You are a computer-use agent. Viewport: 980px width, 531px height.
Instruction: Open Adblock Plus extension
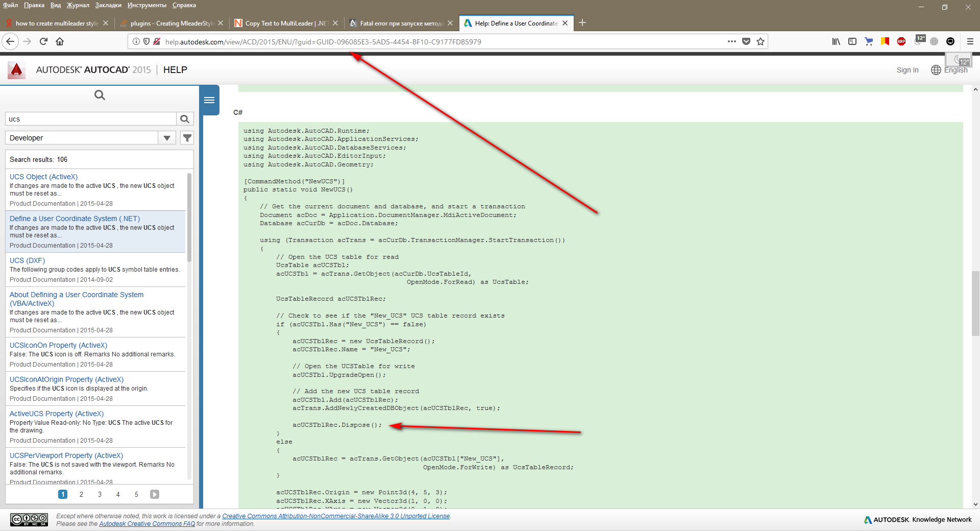[x=901, y=41]
